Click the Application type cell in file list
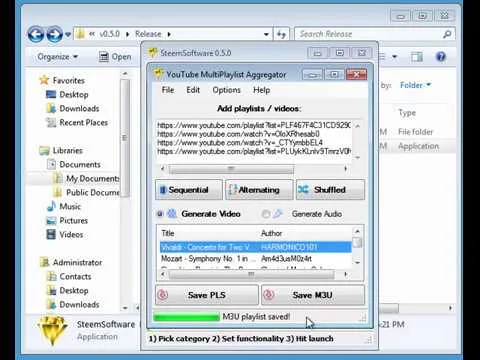Image resolution: width=480 pixels, height=360 pixels. (418, 146)
